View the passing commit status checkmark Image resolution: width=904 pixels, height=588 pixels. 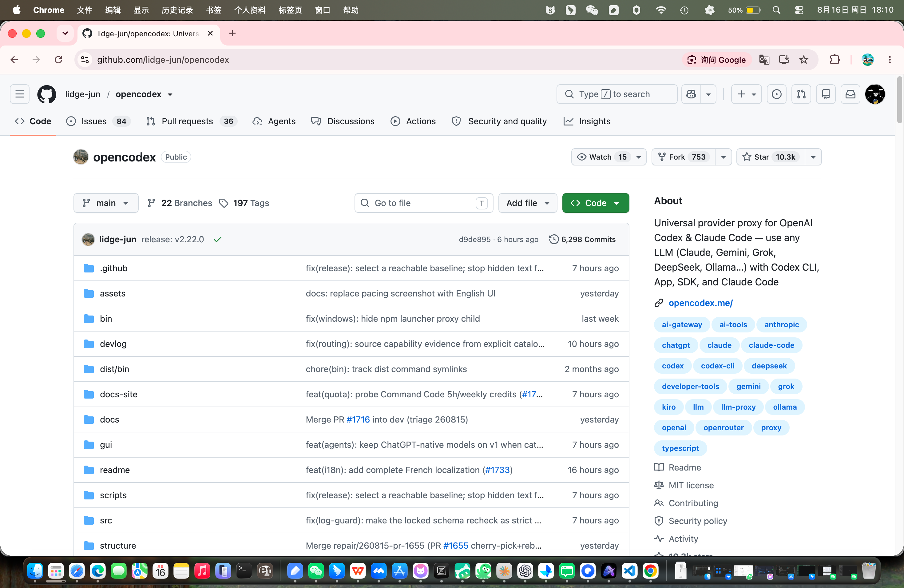(218, 239)
